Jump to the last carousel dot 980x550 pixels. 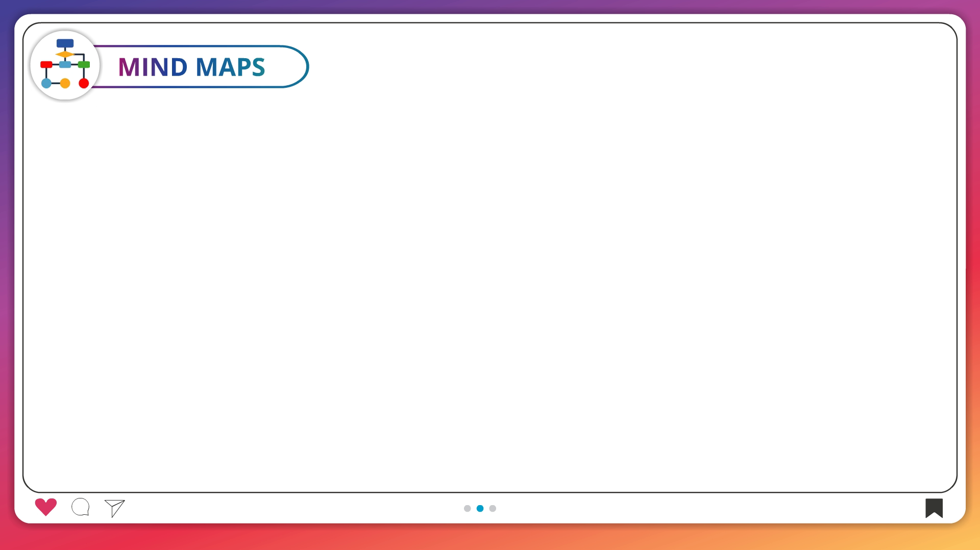(x=493, y=508)
